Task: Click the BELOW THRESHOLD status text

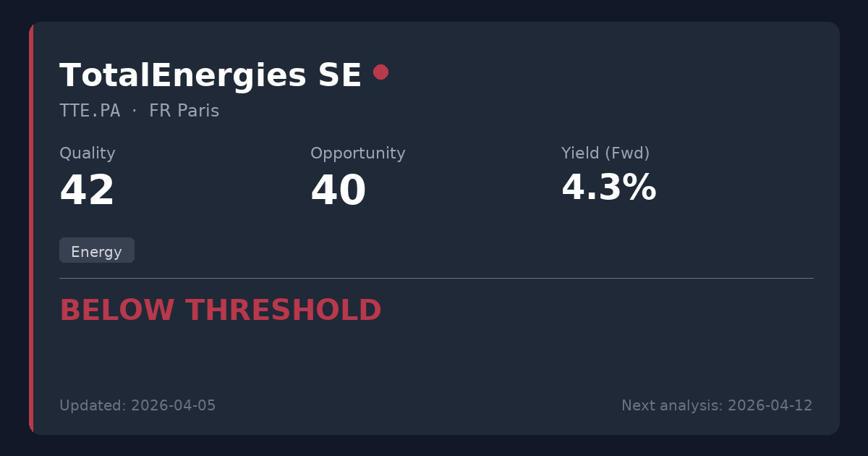Action: click(x=220, y=311)
